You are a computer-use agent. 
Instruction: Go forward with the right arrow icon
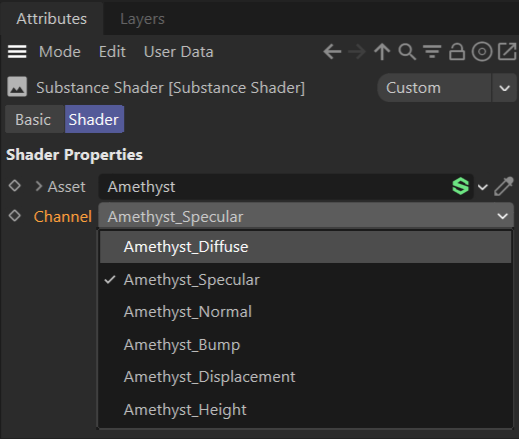[x=356, y=52]
